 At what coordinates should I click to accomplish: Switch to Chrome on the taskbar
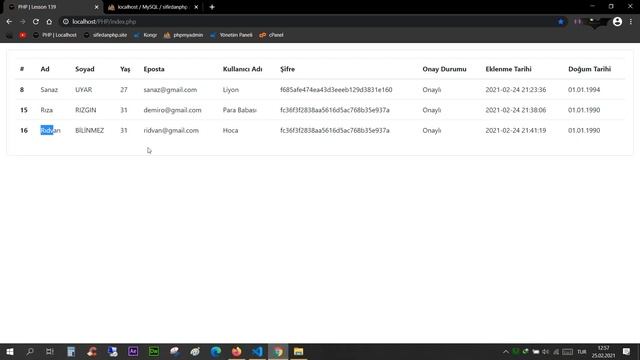278,351
